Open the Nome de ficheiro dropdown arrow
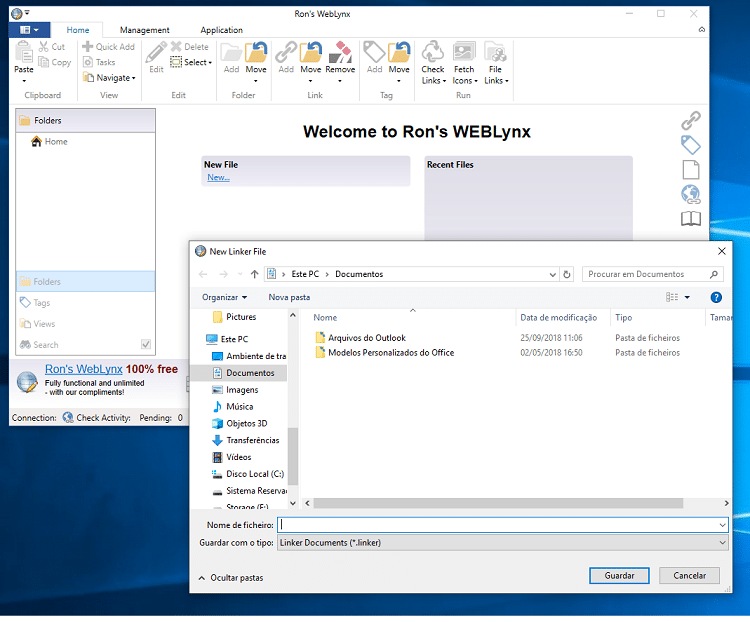Viewport: 750px width, 622px height. click(x=722, y=525)
